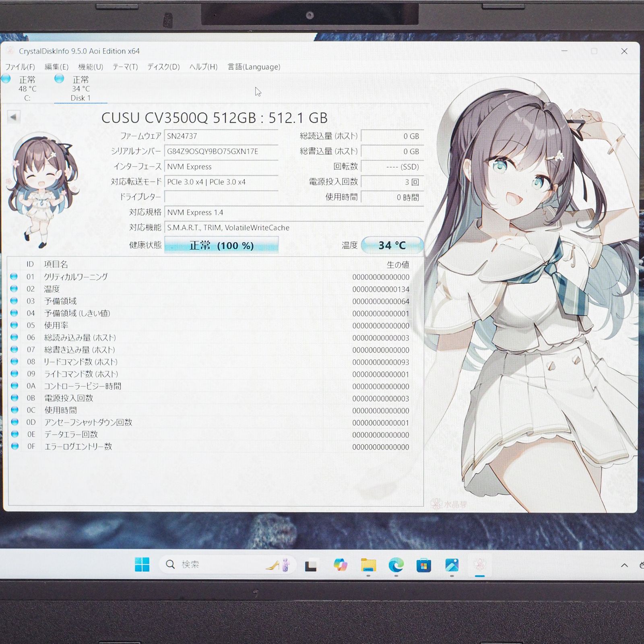This screenshot has width=644, height=644.
Task: Click the 項目名 column header
Action: 56,264
